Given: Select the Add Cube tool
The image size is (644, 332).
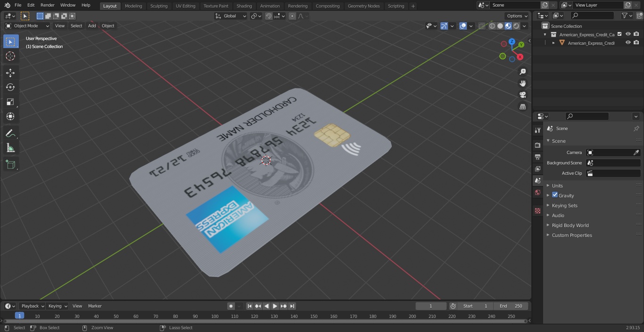Looking at the screenshot, I should 10,164.
